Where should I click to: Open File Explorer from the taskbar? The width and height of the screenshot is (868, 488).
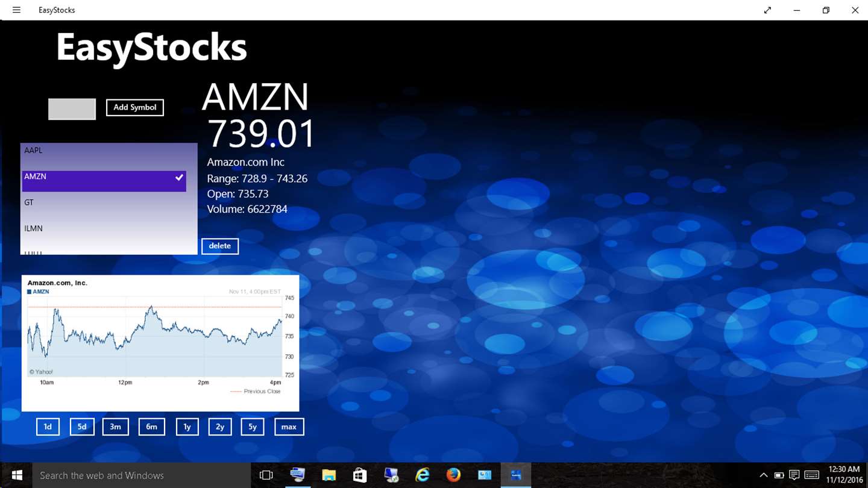pyautogui.click(x=329, y=475)
